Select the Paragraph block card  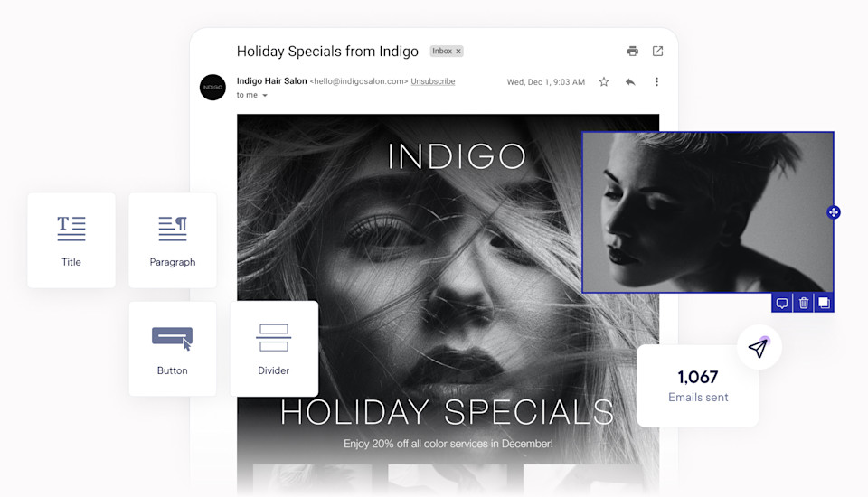pyautogui.click(x=173, y=240)
